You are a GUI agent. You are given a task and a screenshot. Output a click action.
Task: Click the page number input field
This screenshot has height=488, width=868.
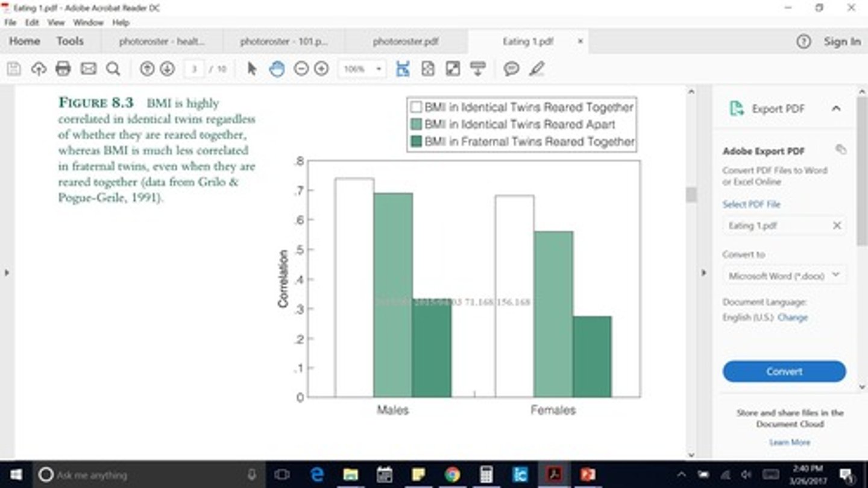194,69
